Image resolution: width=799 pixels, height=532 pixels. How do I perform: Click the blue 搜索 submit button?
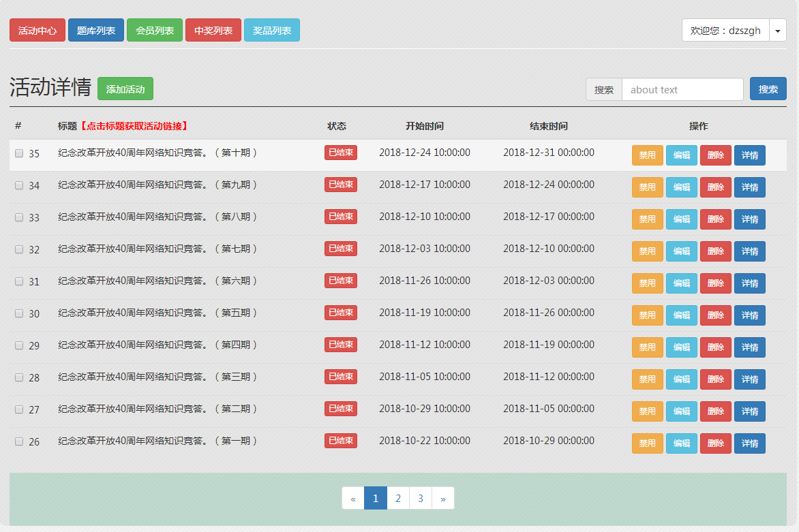click(x=768, y=89)
